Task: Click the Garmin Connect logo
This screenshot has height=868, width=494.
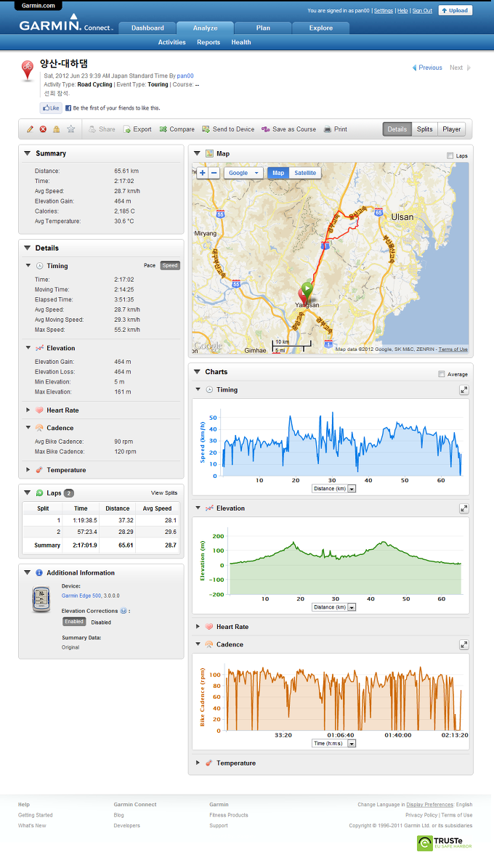Action: pyautogui.click(x=65, y=24)
